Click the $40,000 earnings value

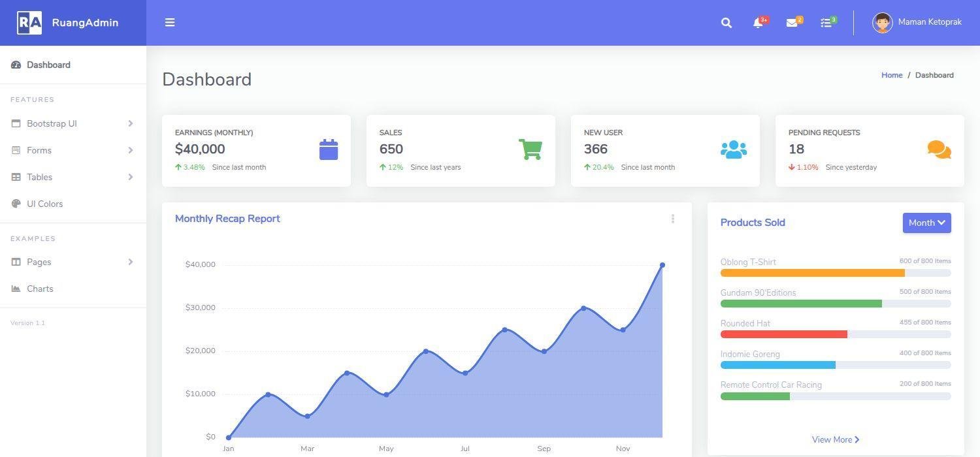pyautogui.click(x=200, y=149)
